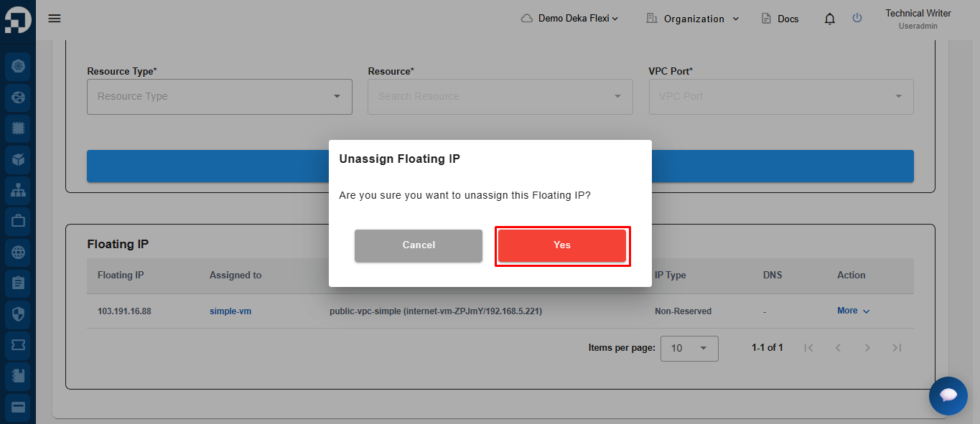Click the globe sidebar icon
Viewport: 980px width, 424px height.
click(x=18, y=252)
